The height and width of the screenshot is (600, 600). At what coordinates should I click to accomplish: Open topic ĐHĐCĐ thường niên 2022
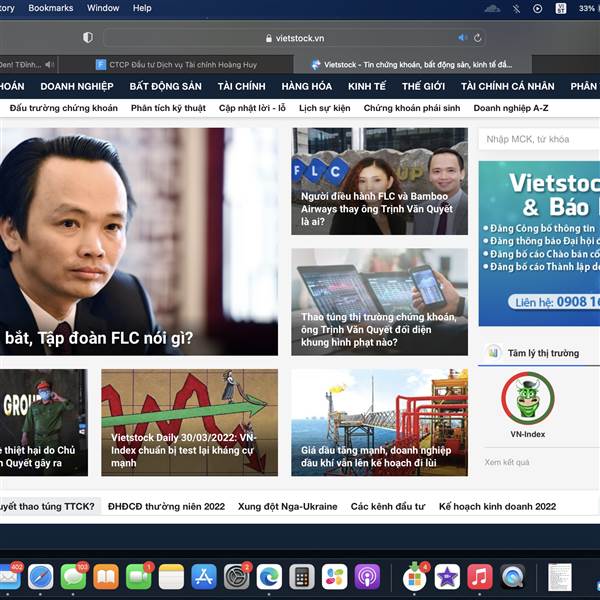(x=166, y=506)
